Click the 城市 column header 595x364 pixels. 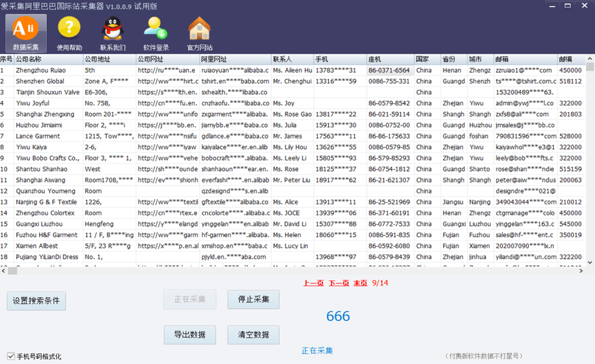click(x=480, y=59)
